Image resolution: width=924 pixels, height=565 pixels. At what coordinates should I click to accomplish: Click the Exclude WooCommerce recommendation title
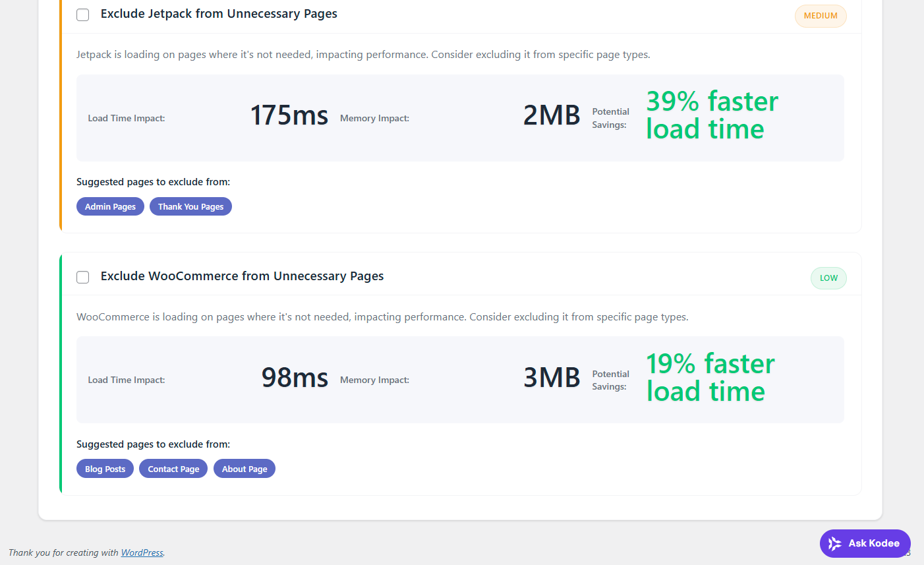coord(242,276)
